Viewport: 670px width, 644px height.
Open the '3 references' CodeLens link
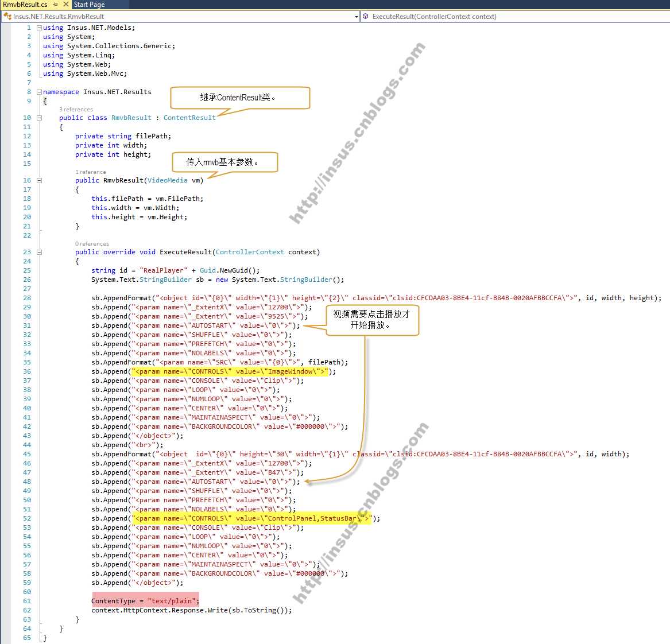coord(76,109)
